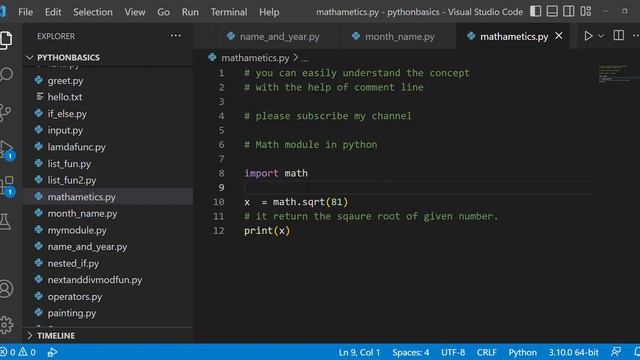The image size is (640, 360).
Task: Open mymodule.py in the explorer
Action: 77,230
